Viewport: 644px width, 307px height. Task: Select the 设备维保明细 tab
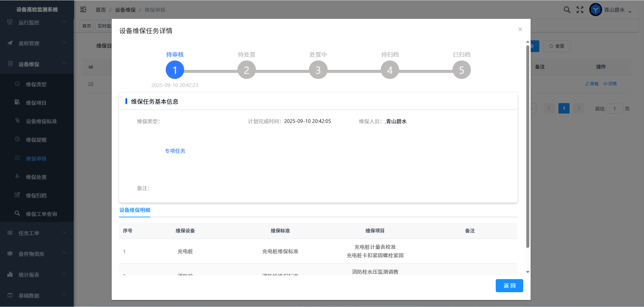(x=135, y=210)
